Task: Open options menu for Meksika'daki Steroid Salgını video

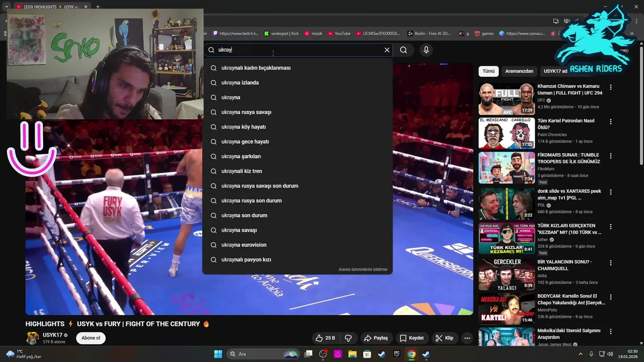Action: (611, 332)
